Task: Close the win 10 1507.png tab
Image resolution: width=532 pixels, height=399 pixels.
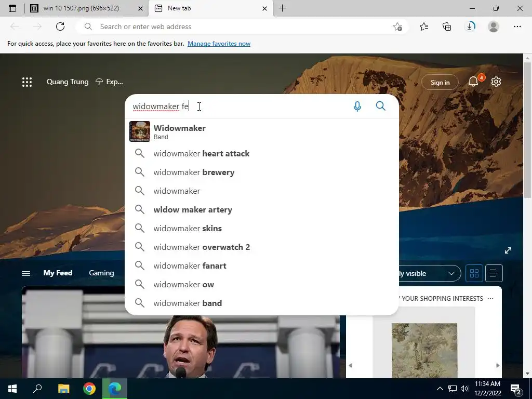Action: click(140, 8)
